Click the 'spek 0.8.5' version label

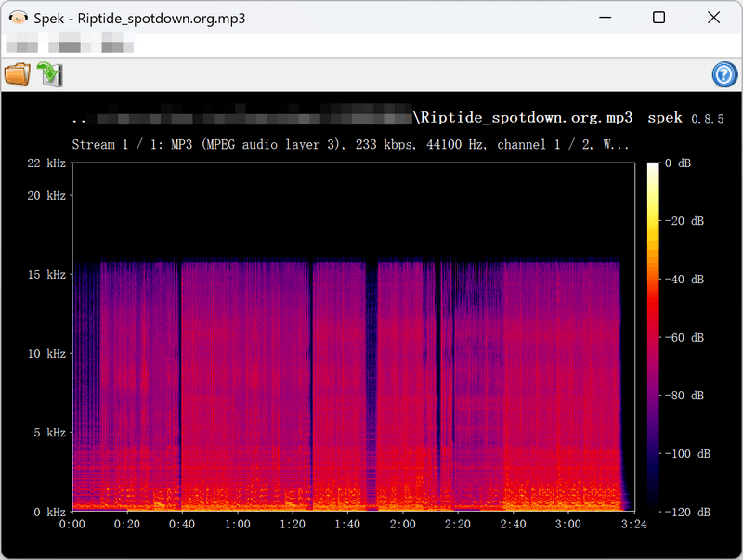(685, 118)
